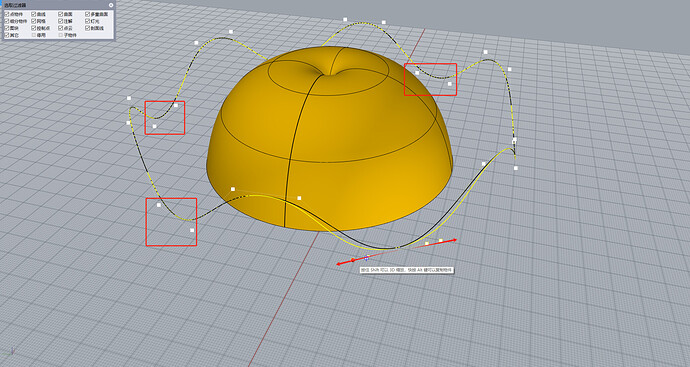Viewport: 690px width, 367px height.
Task: Toggle the 灯光 filter checkbox
Action: pyautogui.click(x=88, y=21)
